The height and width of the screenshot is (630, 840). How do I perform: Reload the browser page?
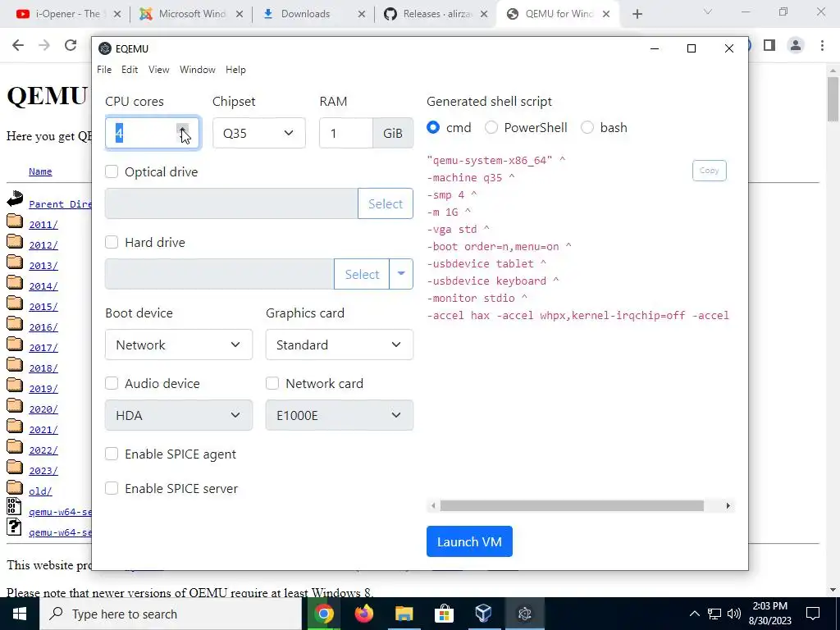(x=71, y=46)
